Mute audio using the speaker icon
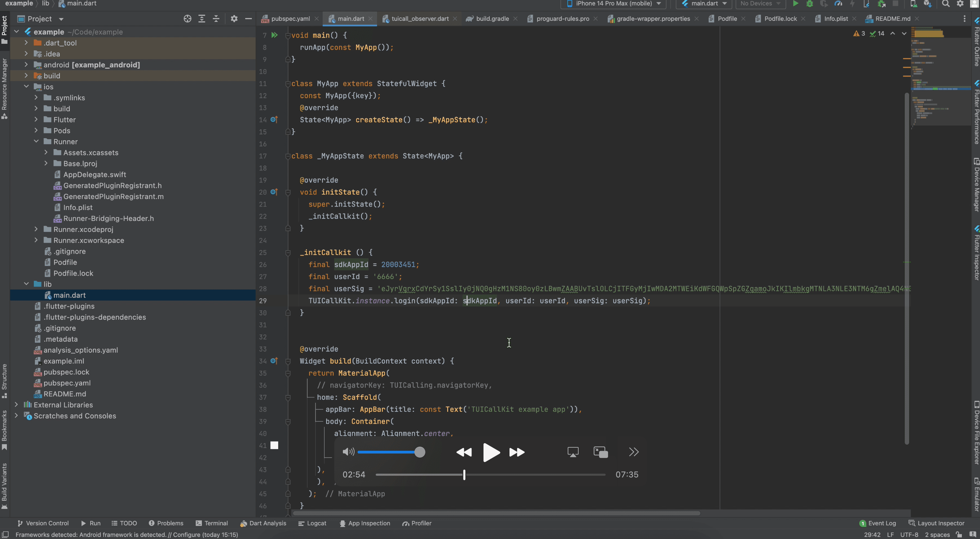980x539 pixels. [348, 452]
